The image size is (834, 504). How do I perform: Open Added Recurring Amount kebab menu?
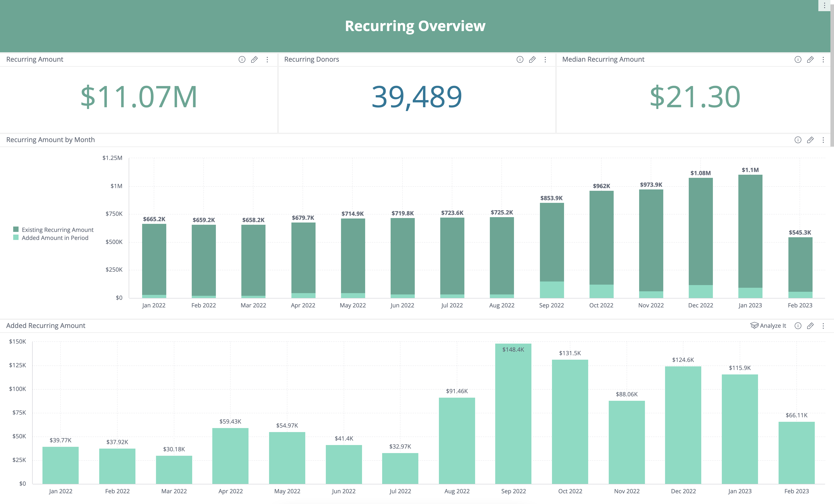(x=823, y=326)
